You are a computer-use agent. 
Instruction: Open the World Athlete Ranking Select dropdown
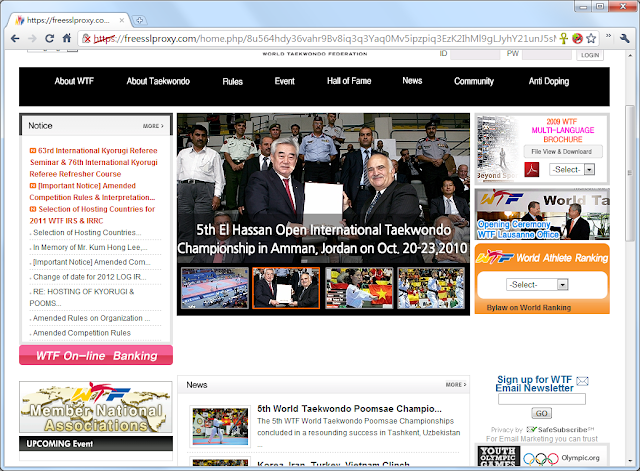pyautogui.click(x=537, y=284)
